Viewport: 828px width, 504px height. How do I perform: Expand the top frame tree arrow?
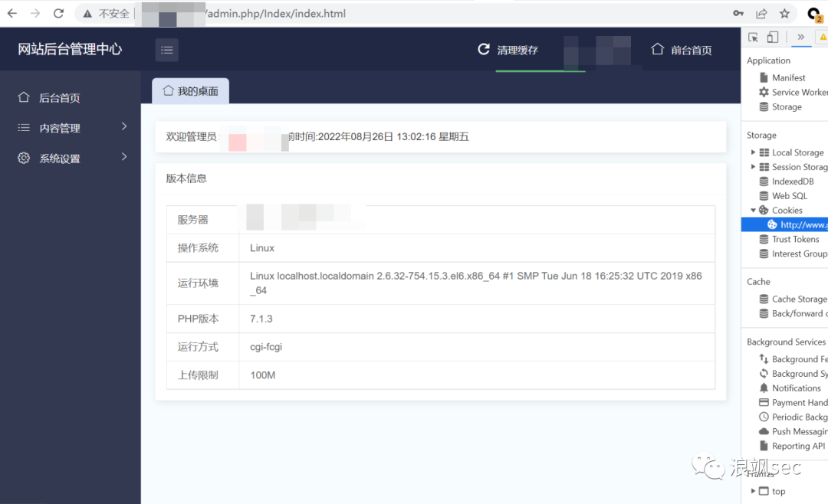pos(753,491)
